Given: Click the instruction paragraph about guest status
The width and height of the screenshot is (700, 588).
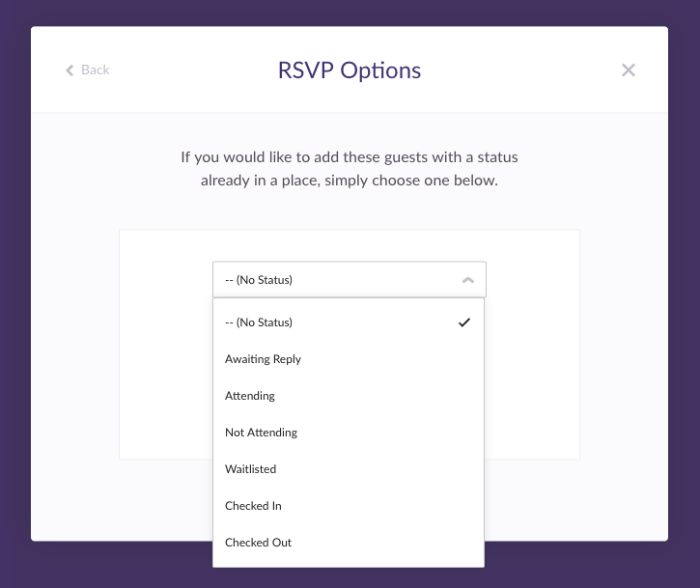Looking at the screenshot, I should tap(350, 168).
